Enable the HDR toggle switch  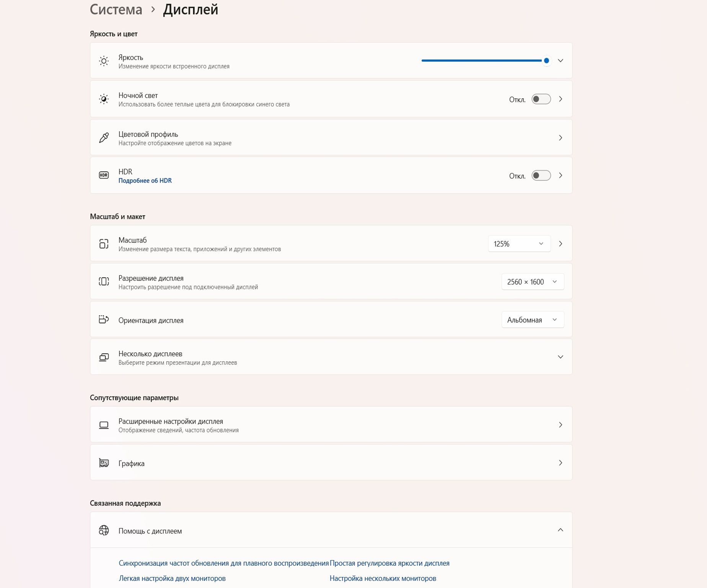pyautogui.click(x=541, y=175)
